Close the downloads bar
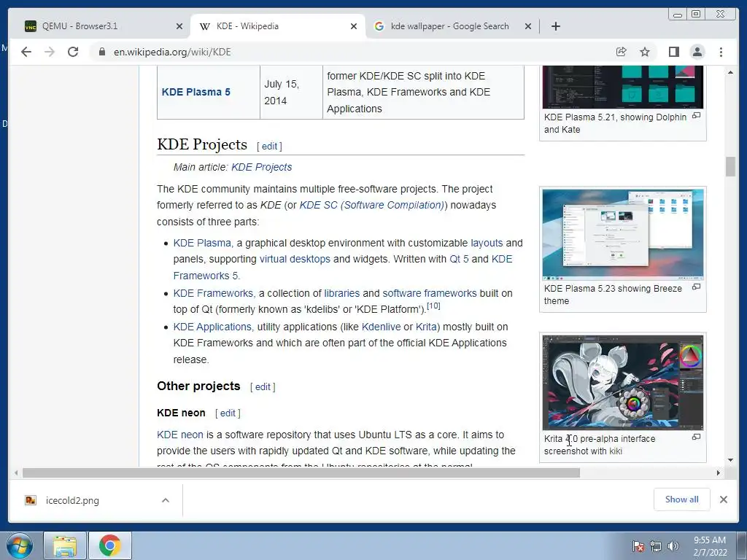The height and width of the screenshot is (560, 747). [x=724, y=499]
